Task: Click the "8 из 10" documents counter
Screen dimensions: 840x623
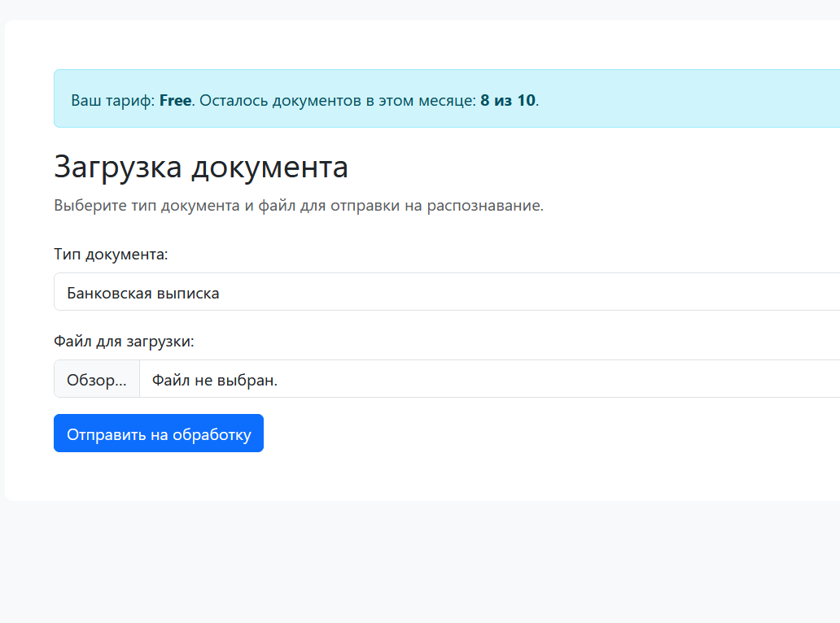Action: point(506,101)
